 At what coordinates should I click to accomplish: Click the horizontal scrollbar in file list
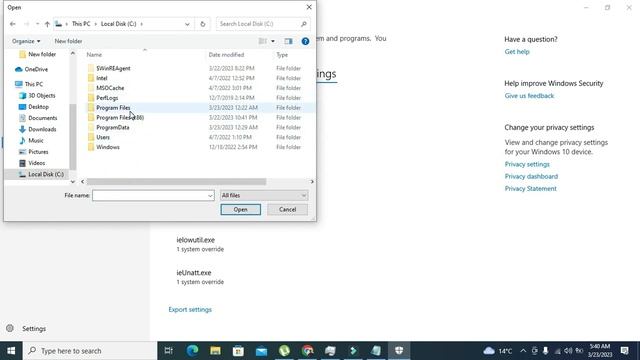[176, 182]
